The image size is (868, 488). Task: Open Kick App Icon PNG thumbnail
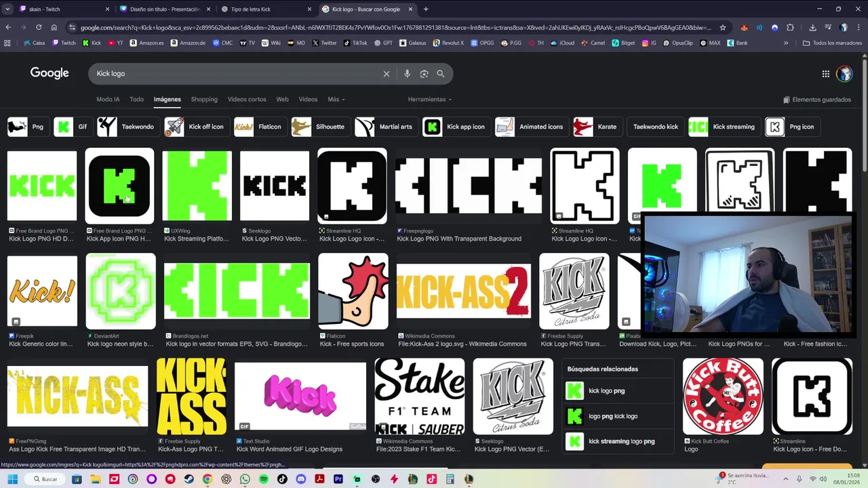pos(119,186)
